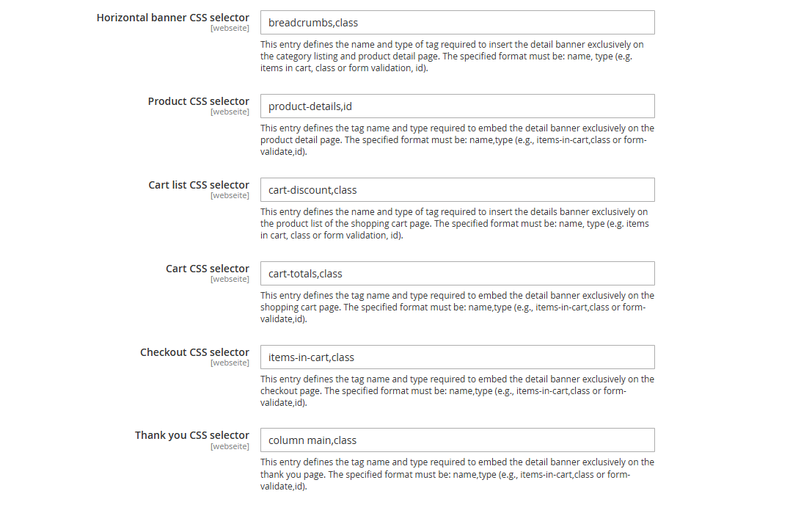This screenshot has height=513, width=812.
Task: Click the help note below the cart-discount,class field
Action: click(455, 224)
